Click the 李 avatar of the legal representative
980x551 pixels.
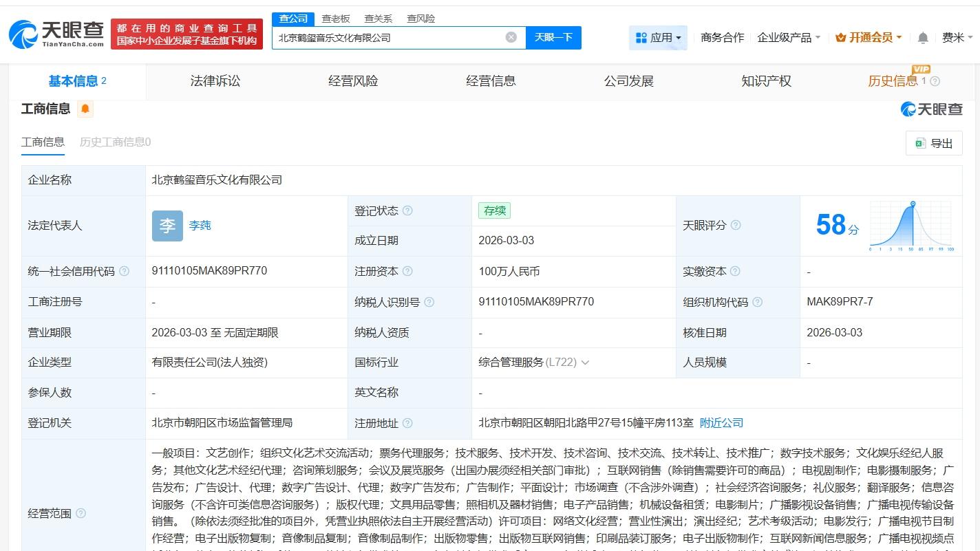(x=167, y=225)
